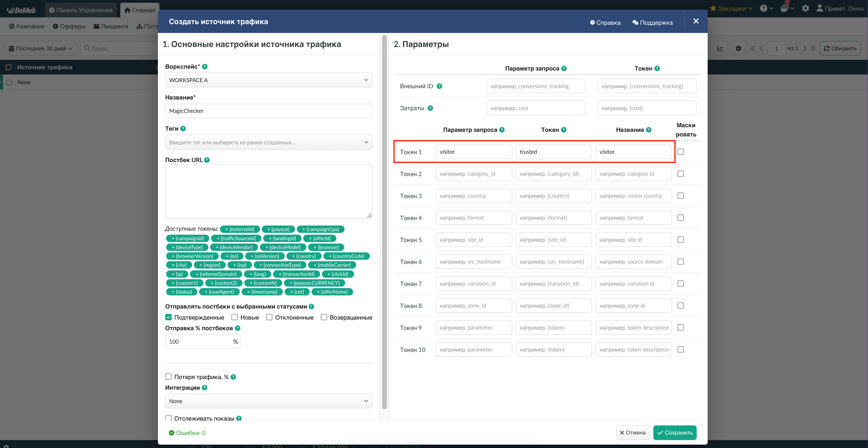Screen dimensions: 868x448
Task: Insert the {payout} token
Action: point(278,229)
